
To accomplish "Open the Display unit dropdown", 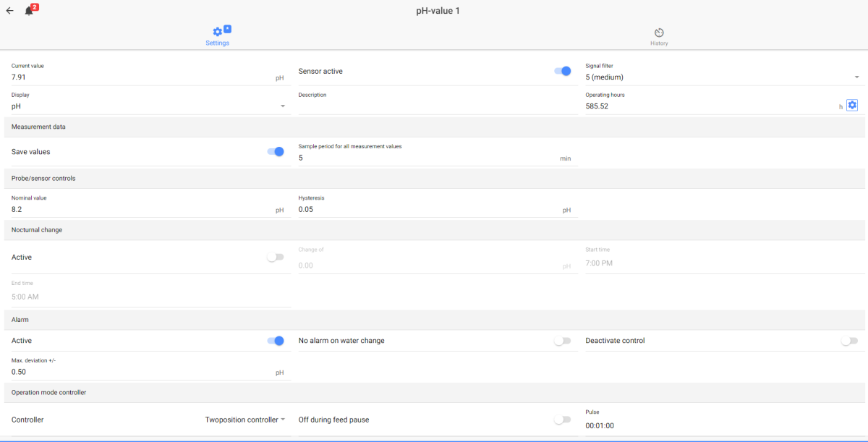I will [x=150, y=102].
